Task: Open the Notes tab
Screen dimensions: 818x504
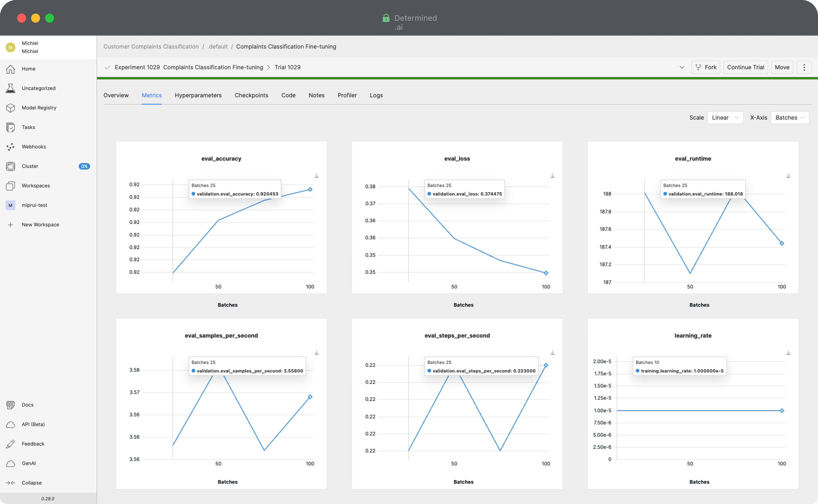Action: 316,95
